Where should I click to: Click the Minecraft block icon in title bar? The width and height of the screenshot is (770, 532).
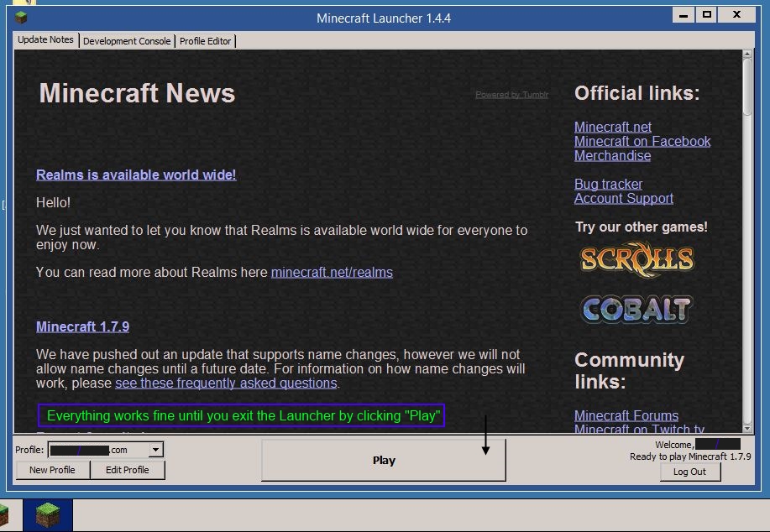[21, 17]
